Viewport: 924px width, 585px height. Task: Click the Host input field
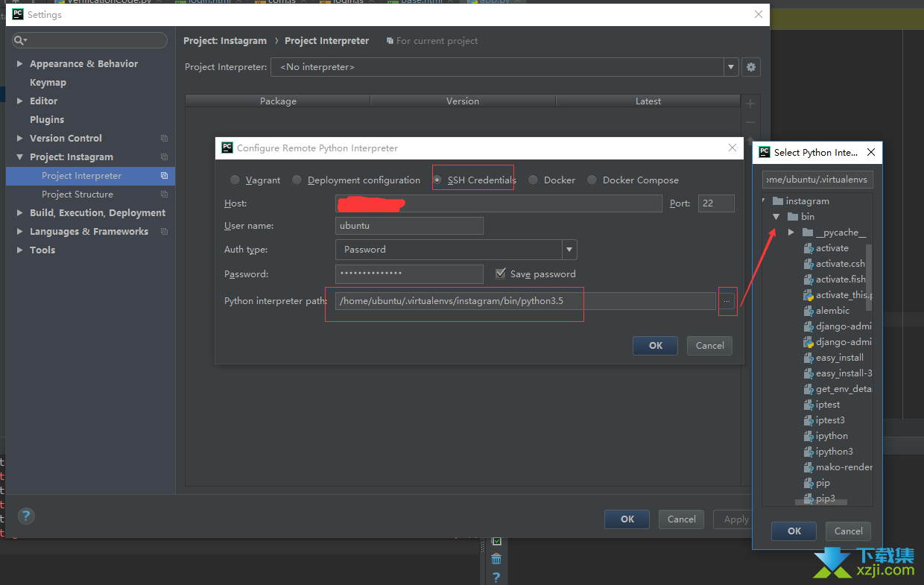click(499, 203)
